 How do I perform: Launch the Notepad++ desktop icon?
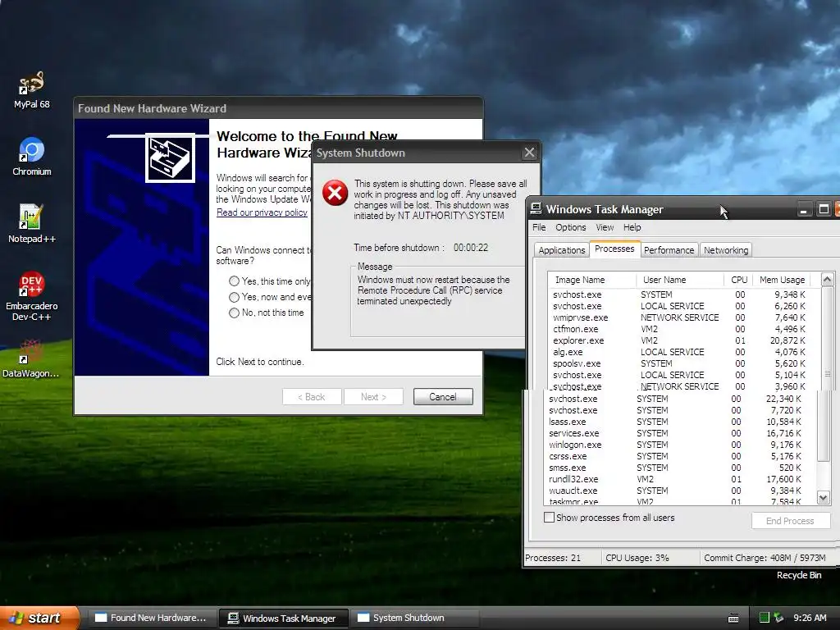pos(32,223)
